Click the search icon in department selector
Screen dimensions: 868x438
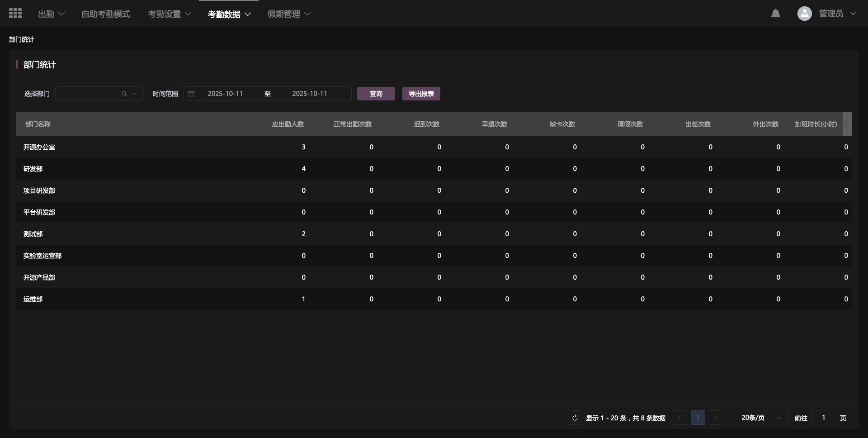coord(124,94)
